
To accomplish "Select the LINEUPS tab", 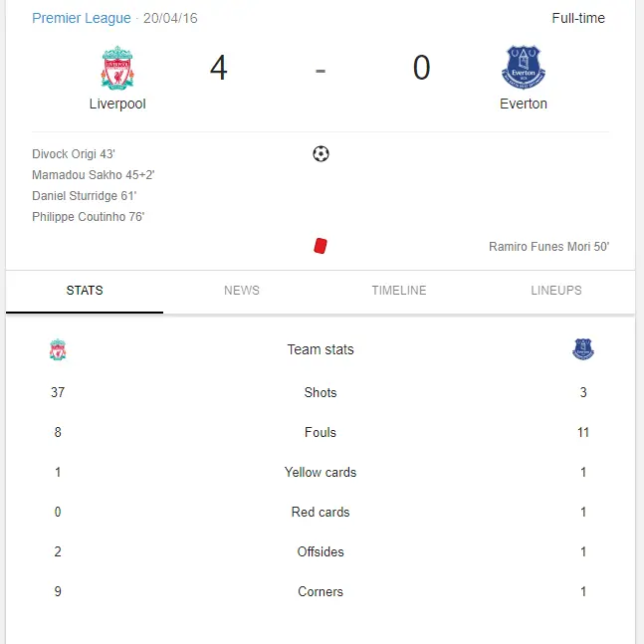I will [x=556, y=291].
